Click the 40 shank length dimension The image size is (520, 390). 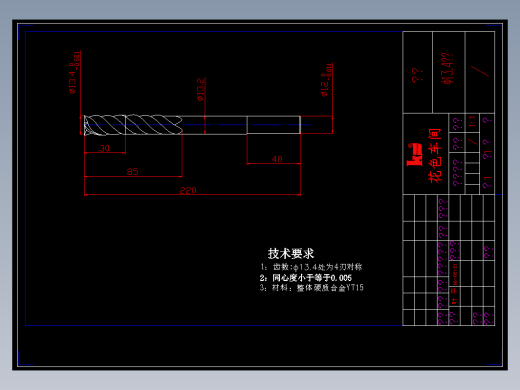[x=277, y=159]
